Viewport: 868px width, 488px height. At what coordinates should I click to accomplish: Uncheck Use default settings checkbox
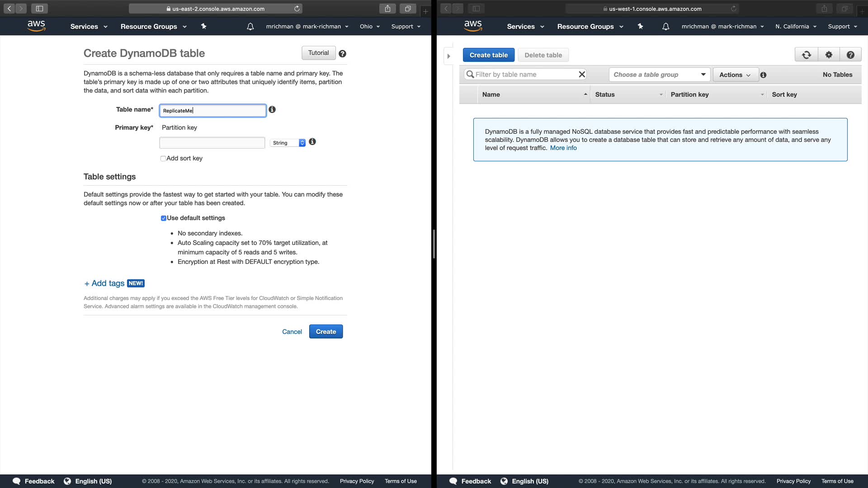pos(164,218)
